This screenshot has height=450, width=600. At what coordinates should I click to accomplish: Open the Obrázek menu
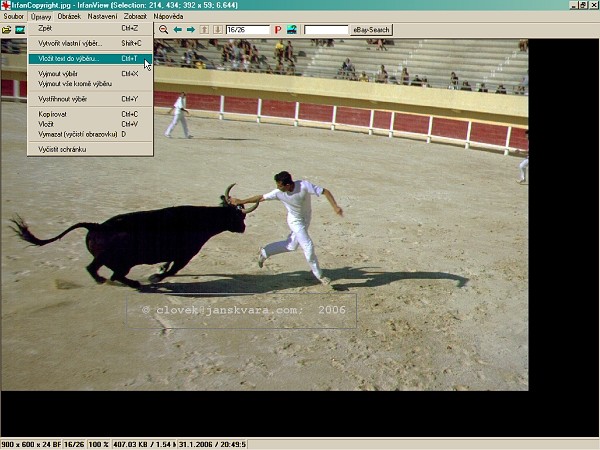[69, 17]
